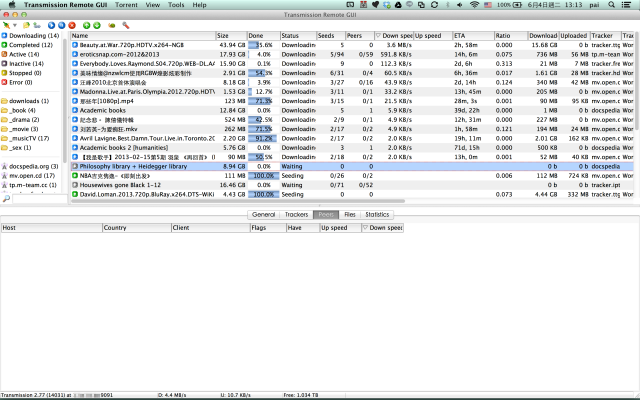This screenshot has width=640, height=400.
Task: Click the add torrent folder icon
Action: coord(25,25)
